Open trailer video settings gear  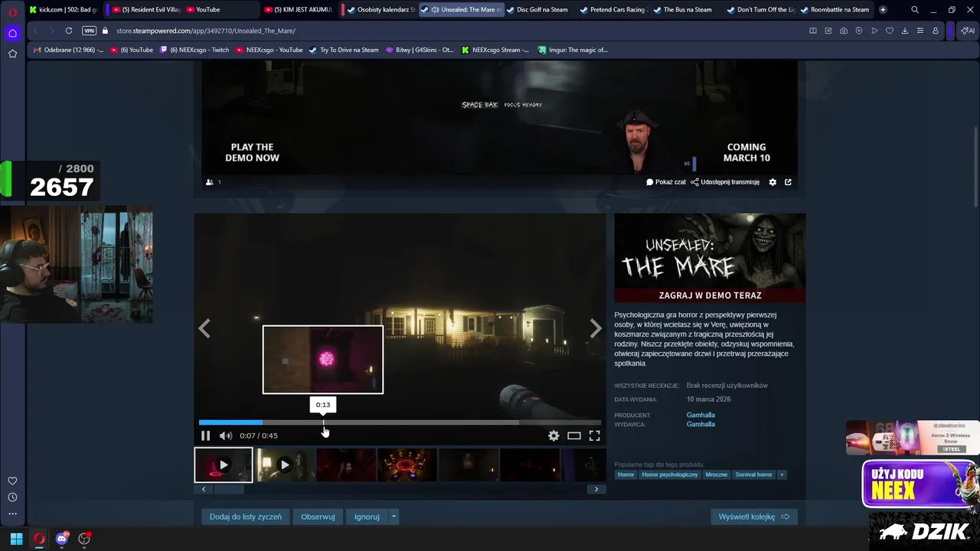pyautogui.click(x=554, y=435)
